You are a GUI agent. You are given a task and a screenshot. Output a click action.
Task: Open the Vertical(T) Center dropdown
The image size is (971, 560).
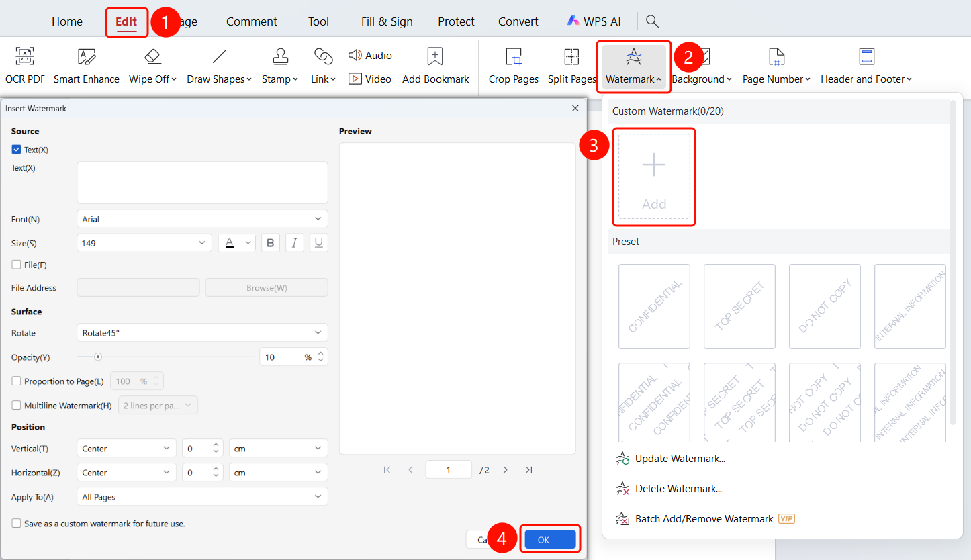pyautogui.click(x=126, y=449)
